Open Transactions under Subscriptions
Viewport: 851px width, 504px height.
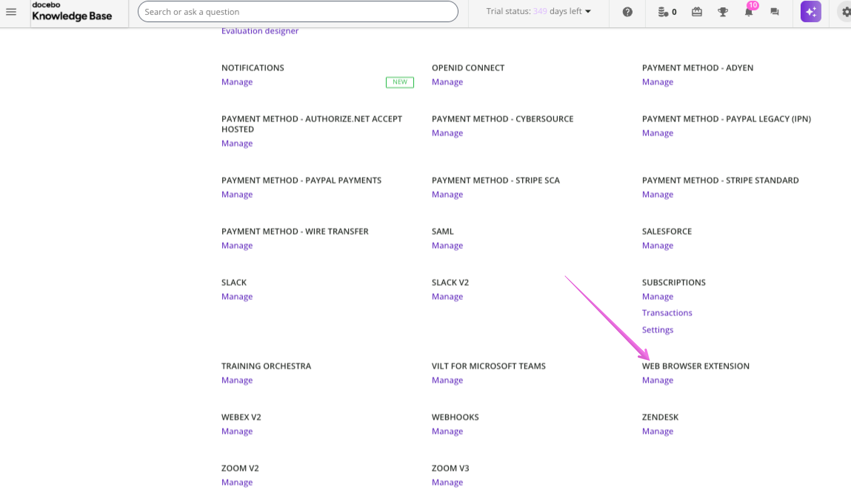click(x=667, y=313)
